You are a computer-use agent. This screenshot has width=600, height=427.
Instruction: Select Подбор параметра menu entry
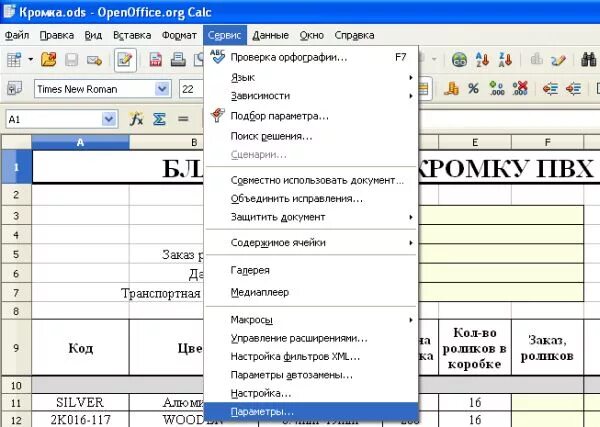[x=311, y=116]
